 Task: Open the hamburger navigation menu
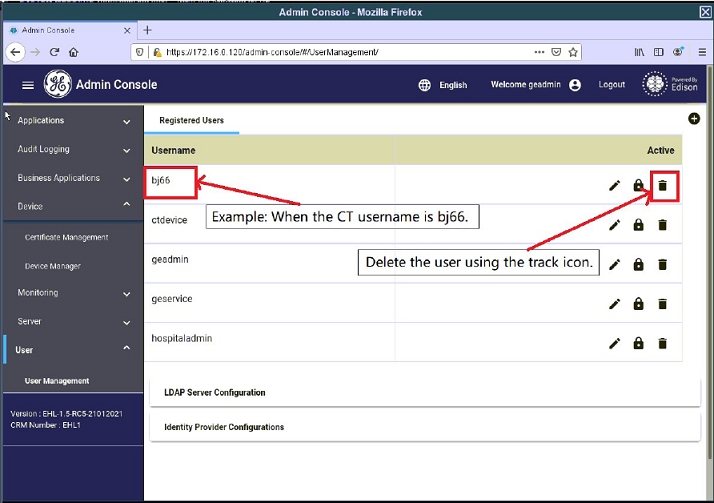point(28,85)
